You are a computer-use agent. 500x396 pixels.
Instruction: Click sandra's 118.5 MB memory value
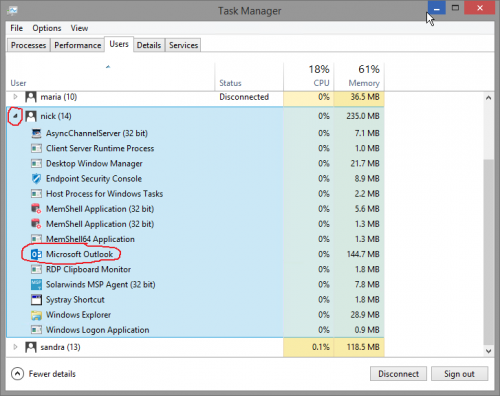tap(363, 347)
